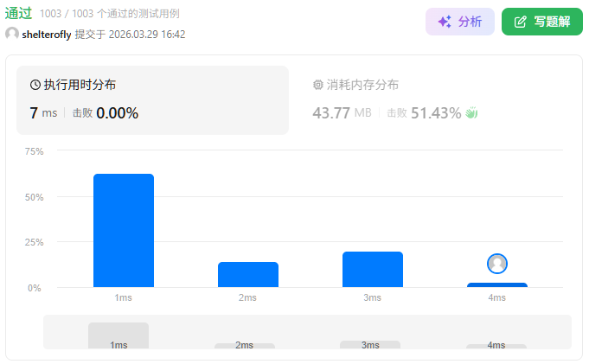This screenshot has height=364, width=589.
Task: Click the 43.77 MB memory value
Action: pyautogui.click(x=343, y=112)
